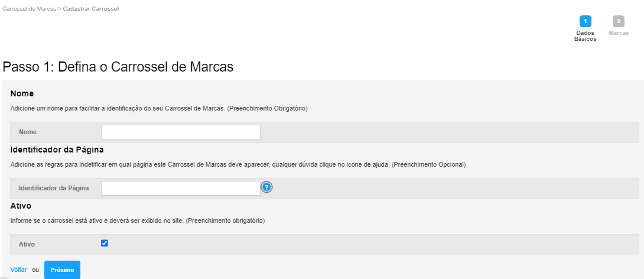644x279 pixels.
Task: Focus the Nome text input box
Action: click(181, 132)
